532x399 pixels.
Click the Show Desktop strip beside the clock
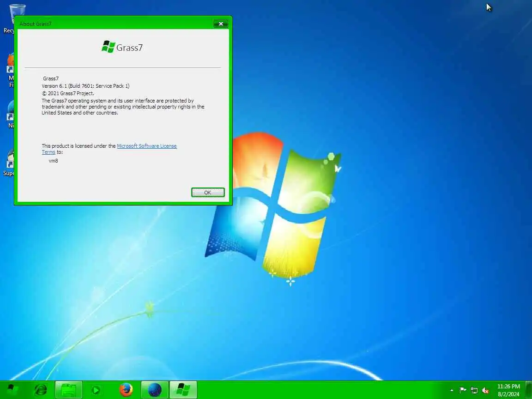[529, 390]
